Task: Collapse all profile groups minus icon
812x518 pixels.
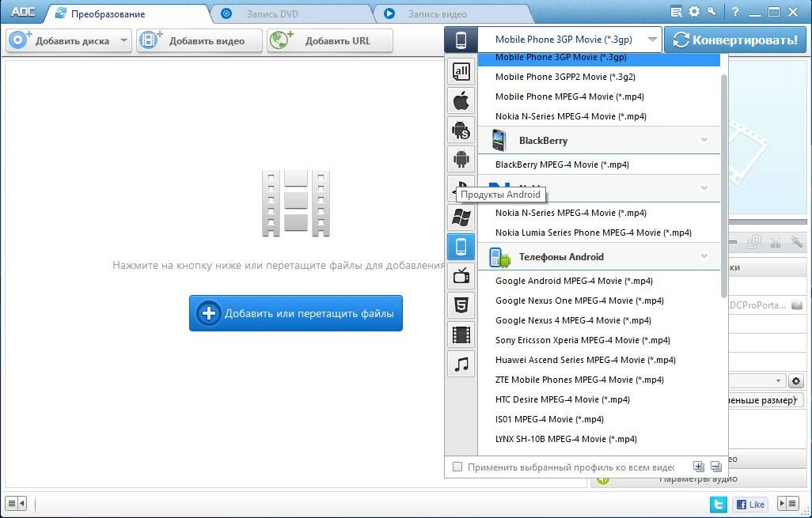Action: 716,467
